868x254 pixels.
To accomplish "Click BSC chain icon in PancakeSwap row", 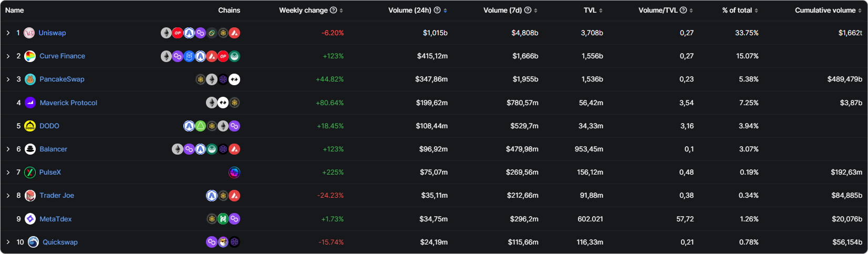I will (x=200, y=79).
